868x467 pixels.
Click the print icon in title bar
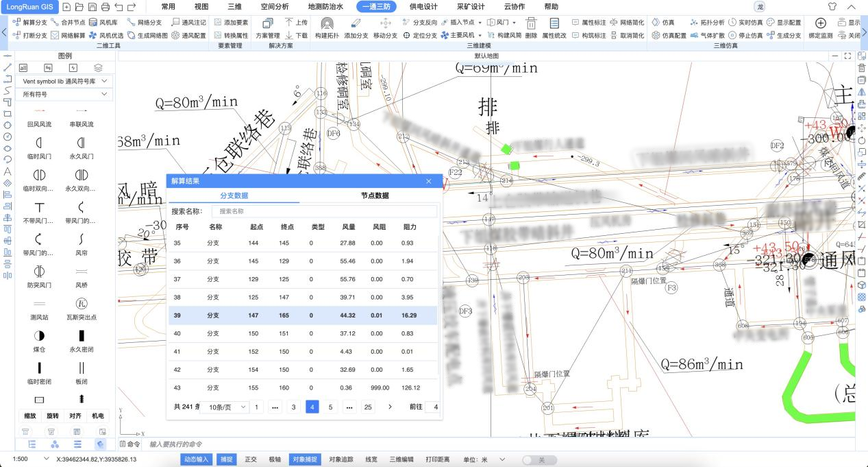[x=105, y=7]
